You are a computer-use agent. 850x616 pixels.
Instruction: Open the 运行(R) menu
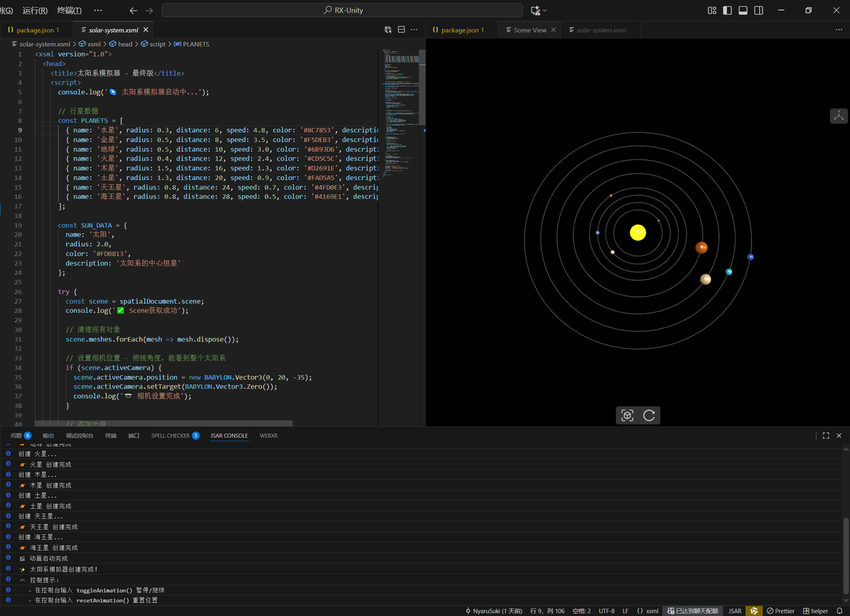click(35, 11)
